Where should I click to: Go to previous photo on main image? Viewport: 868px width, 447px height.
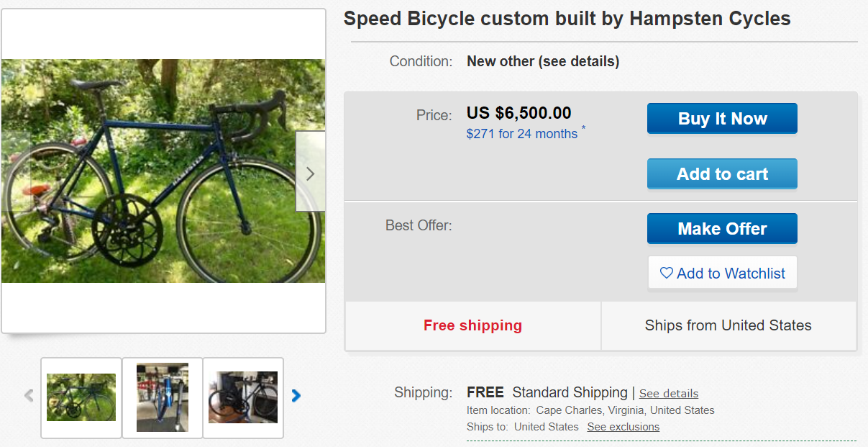point(14,173)
